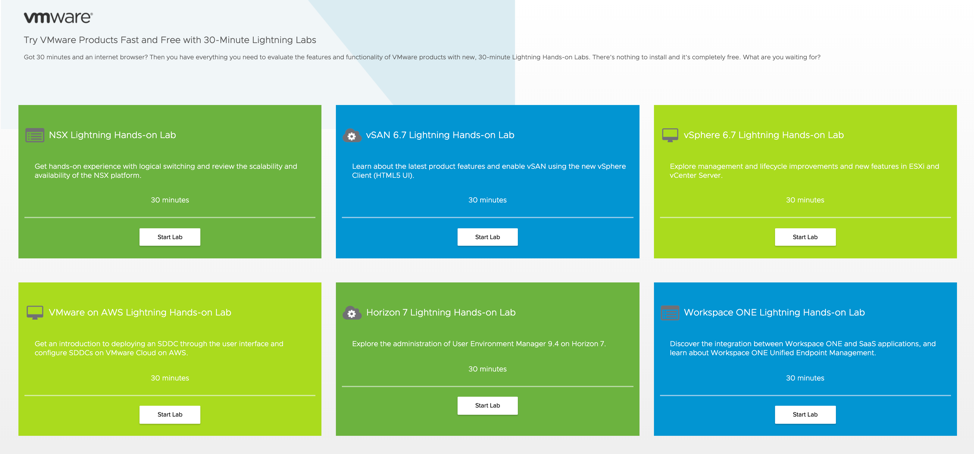
Task: Start the vSAN 6.7 Lightning lab
Action: click(x=488, y=237)
